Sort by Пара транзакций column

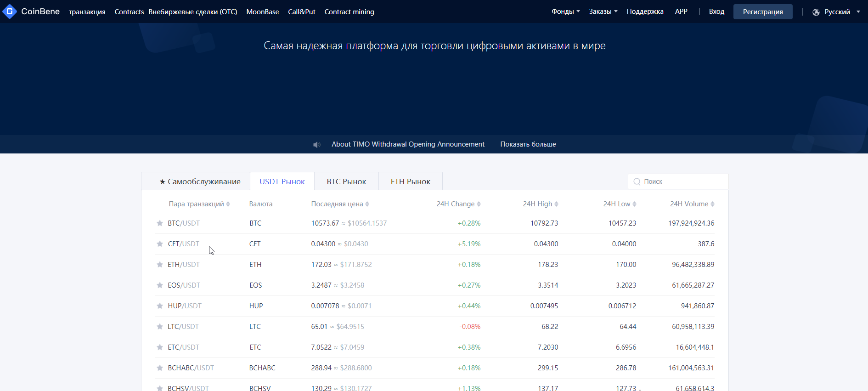199,204
